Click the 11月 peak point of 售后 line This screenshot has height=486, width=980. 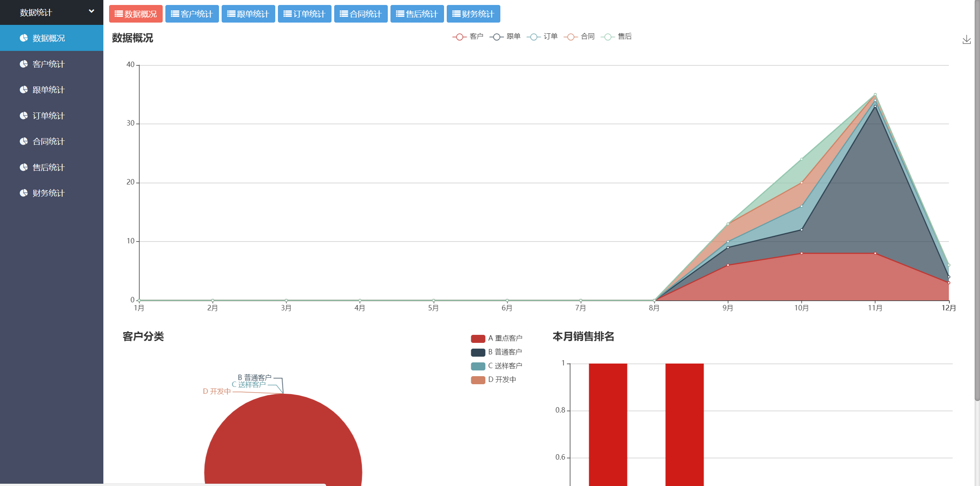(875, 95)
